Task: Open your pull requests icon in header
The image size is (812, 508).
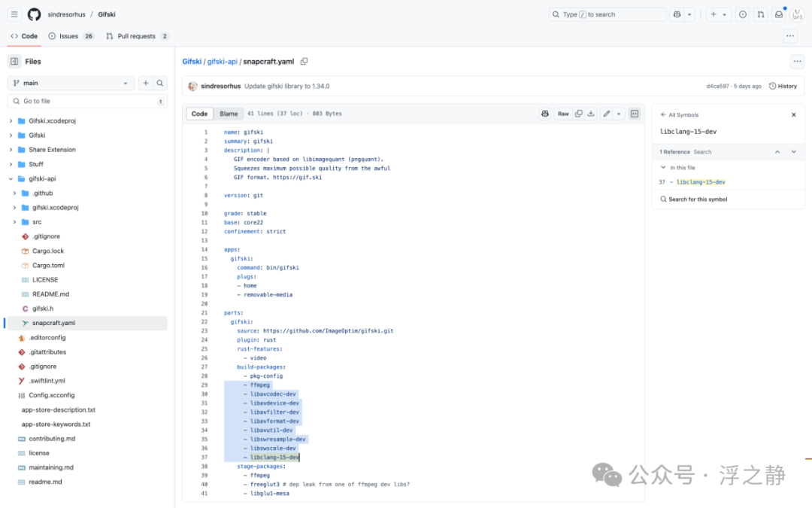Action: click(x=761, y=14)
